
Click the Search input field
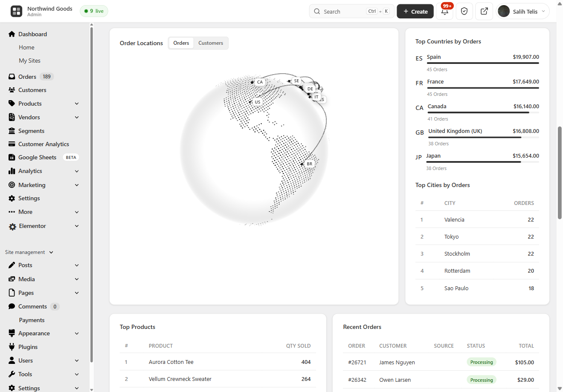[351, 12]
